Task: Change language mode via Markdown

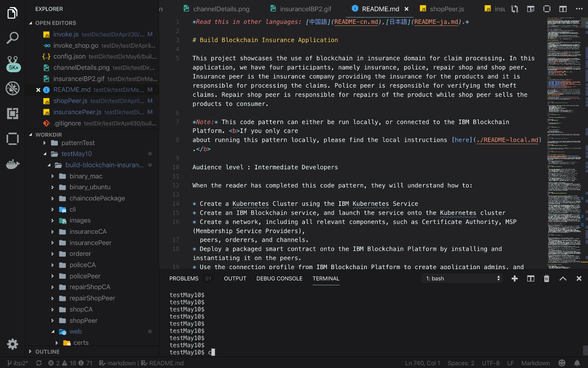Action: point(535,363)
